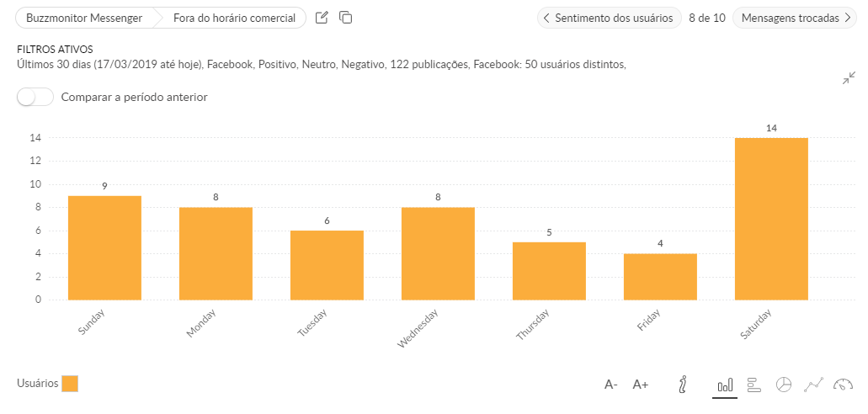Open chart info with the 'i' icon

pos(683,385)
